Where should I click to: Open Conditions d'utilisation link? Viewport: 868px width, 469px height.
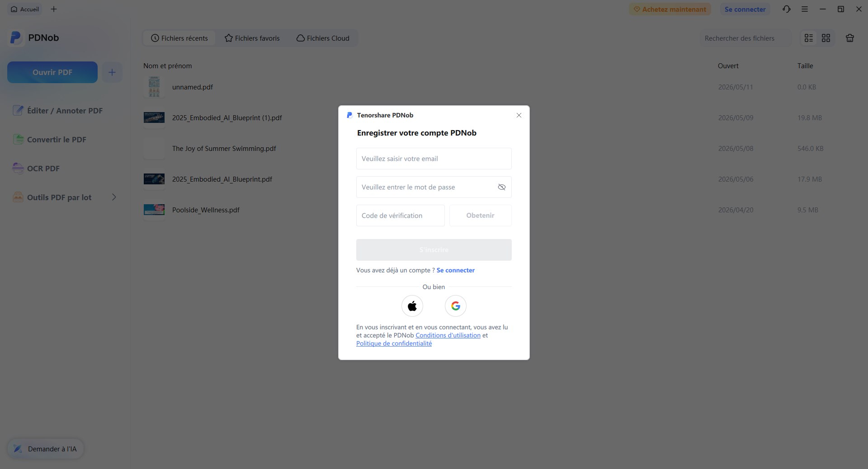click(448, 335)
